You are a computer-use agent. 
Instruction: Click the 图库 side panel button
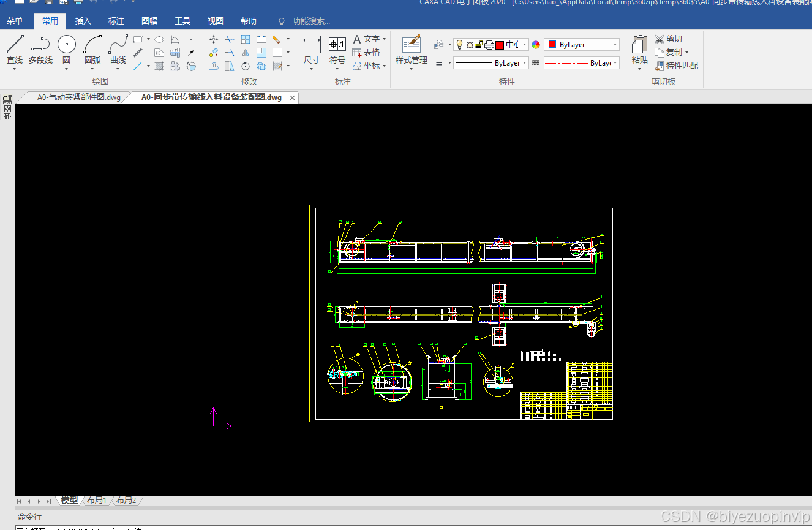(x=7, y=108)
